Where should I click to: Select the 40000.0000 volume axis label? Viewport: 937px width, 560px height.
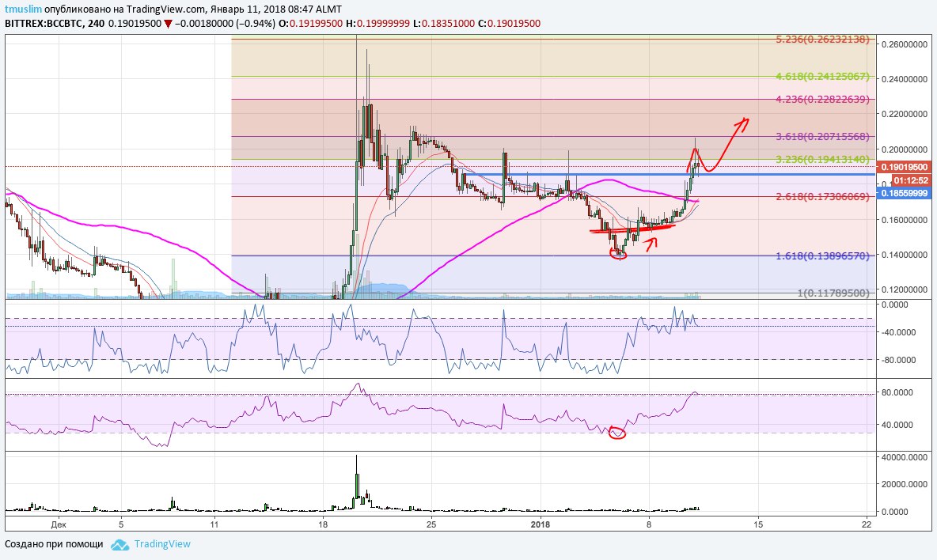click(x=904, y=457)
